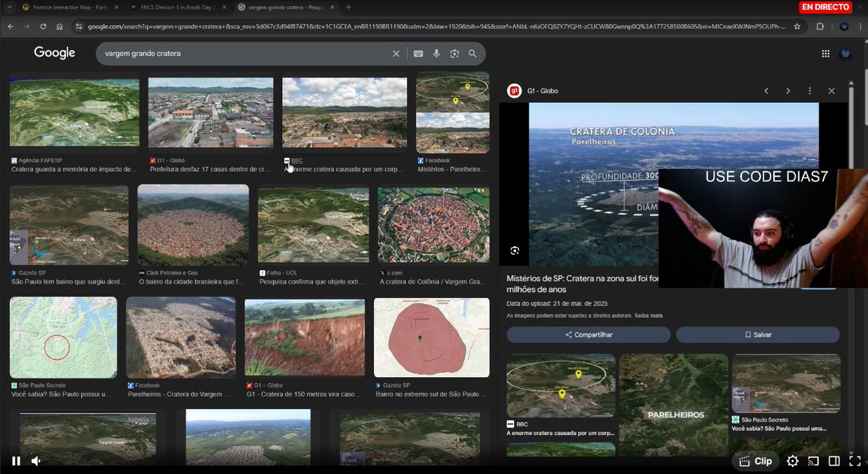
Task: Open the G1 - Globo source header
Action: 533,90
